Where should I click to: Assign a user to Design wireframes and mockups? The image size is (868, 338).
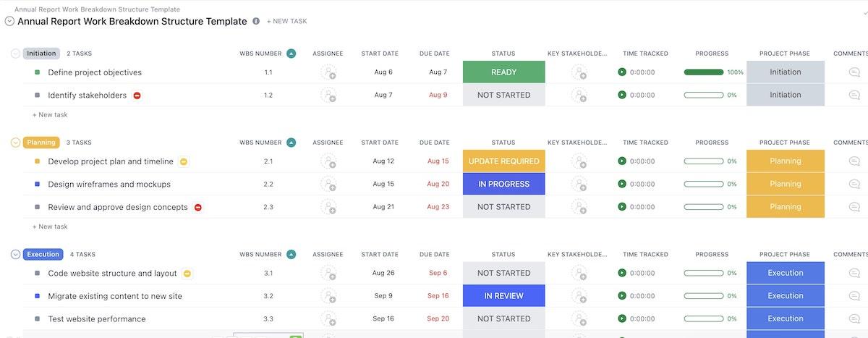coord(328,184)
